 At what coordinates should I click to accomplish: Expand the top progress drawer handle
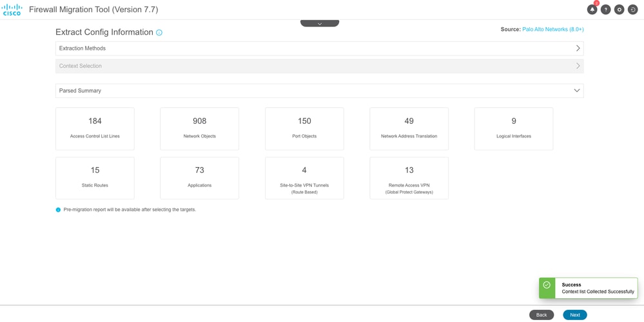pyautogui.click(x=320, y=23)
